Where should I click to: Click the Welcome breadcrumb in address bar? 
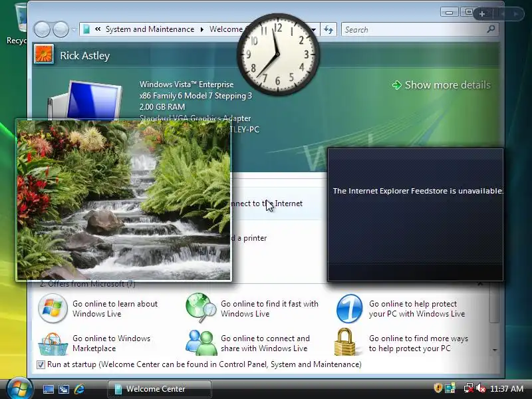[225, 29]
